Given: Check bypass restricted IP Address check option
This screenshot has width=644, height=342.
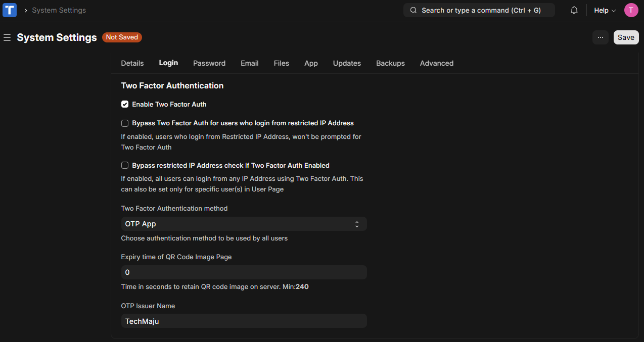Looking at the screenshot, I should pyautogui.click(x=124, y=165).
